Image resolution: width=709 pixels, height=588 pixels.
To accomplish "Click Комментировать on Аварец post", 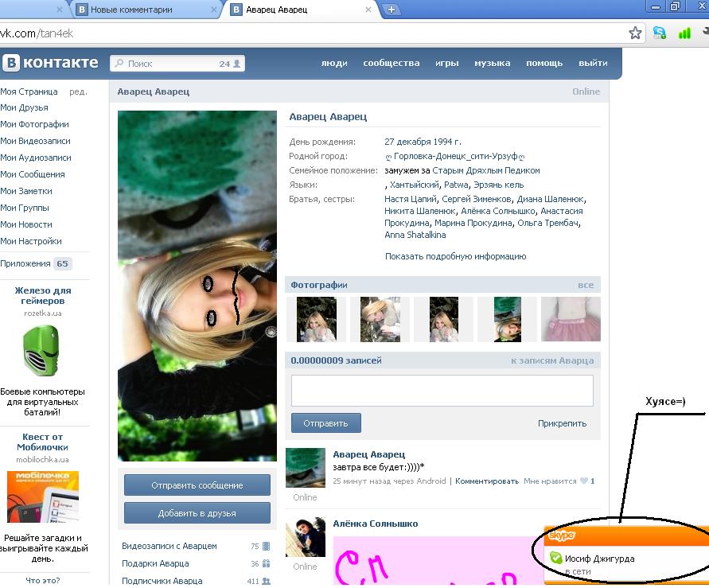I will pyautogui.click(x=486, y=481).
